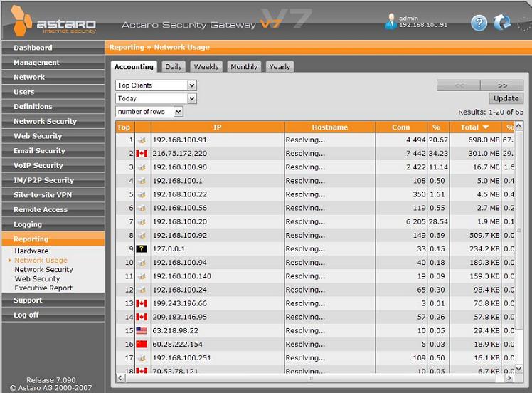This screenshot has width=532, height=393.
Task: Click the horizontal scrollbar left arrow
Action: 120,378
